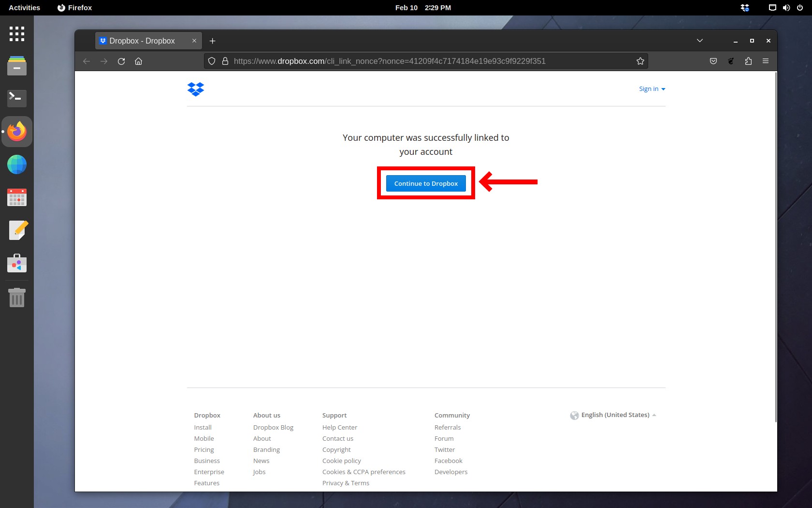812x508 pixels.
Task: List all tabs dropdown arrow
Action: point(700,41)
